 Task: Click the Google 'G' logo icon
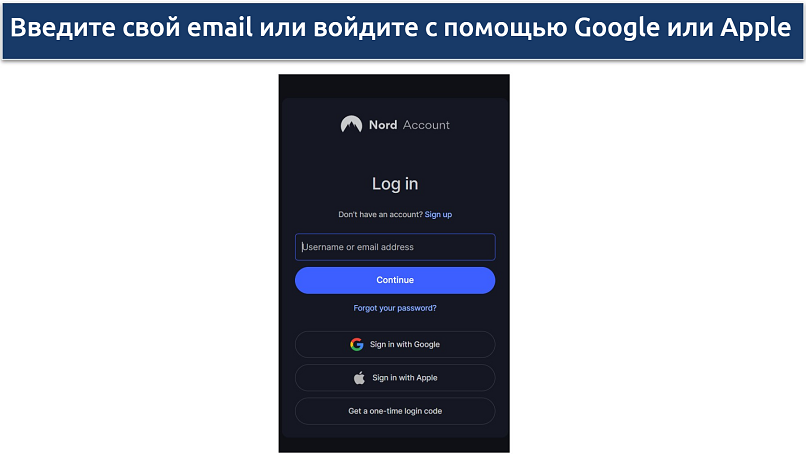coord(357,344)
